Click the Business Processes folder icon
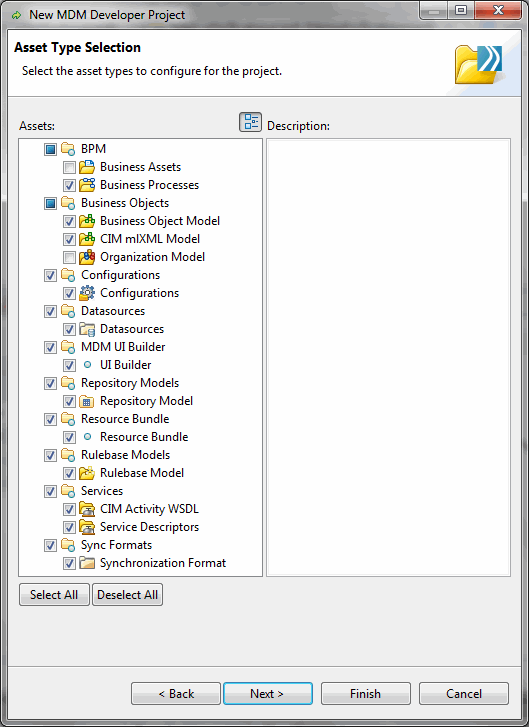 tap(87, 185)
